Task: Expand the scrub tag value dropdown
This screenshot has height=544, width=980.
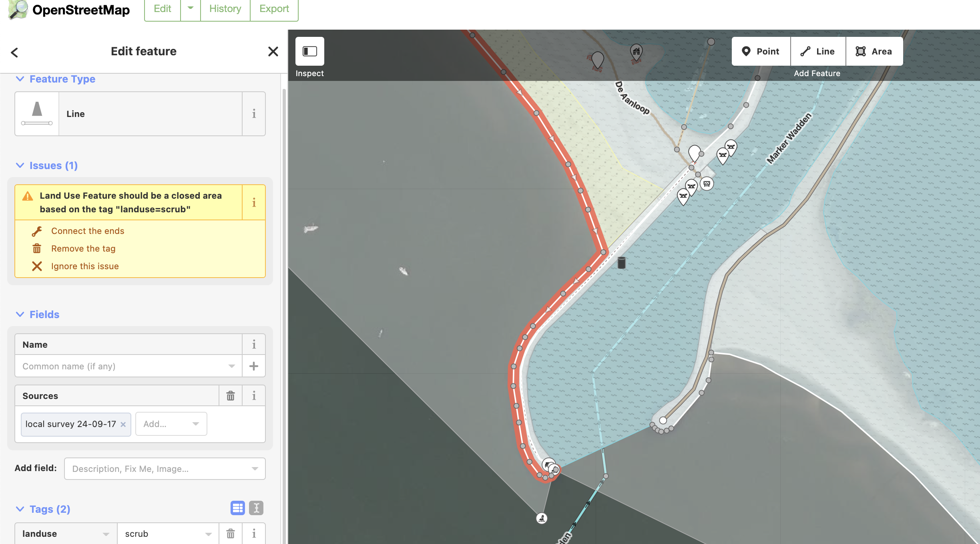Action: coord(208,534)
